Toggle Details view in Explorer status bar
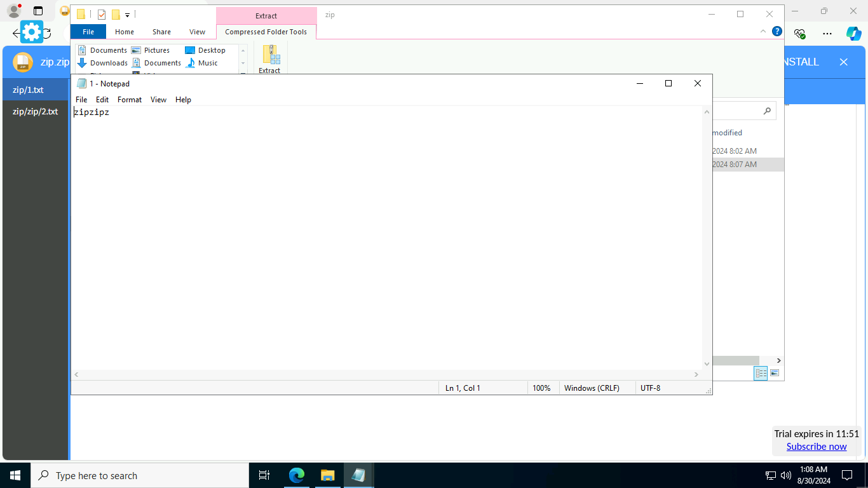Viewport: 868px width, 488px height. [761, 373]
